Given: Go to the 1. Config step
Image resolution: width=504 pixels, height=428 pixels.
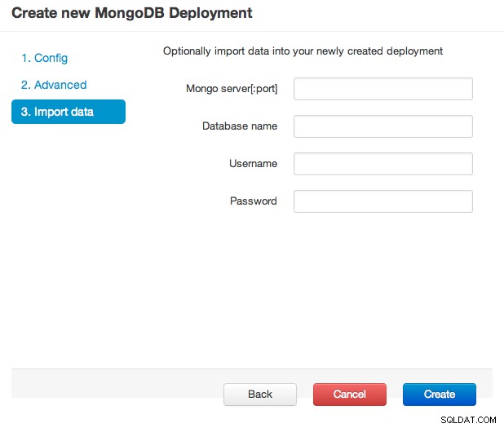Looking at the screenshot, I should click(x=44, y=58).
